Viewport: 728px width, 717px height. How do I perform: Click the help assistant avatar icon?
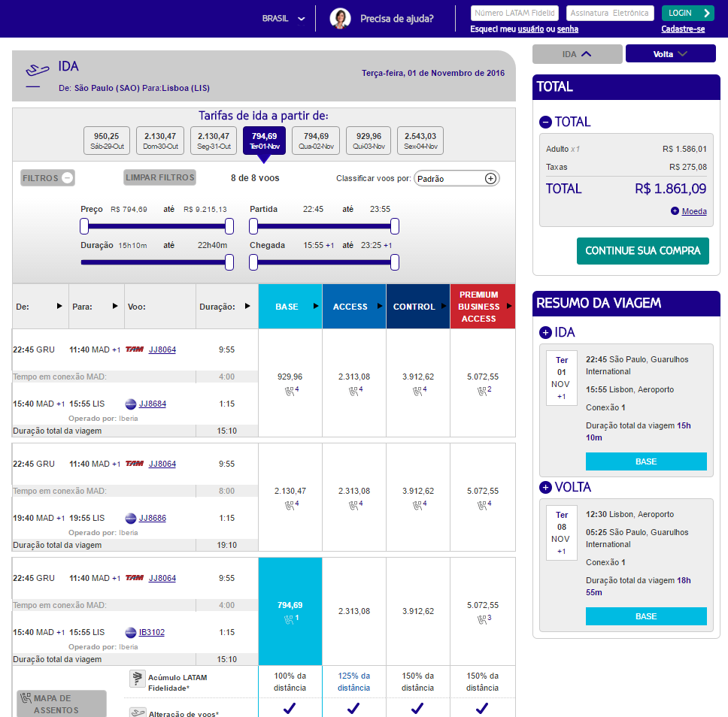click(x=340, y=19)
